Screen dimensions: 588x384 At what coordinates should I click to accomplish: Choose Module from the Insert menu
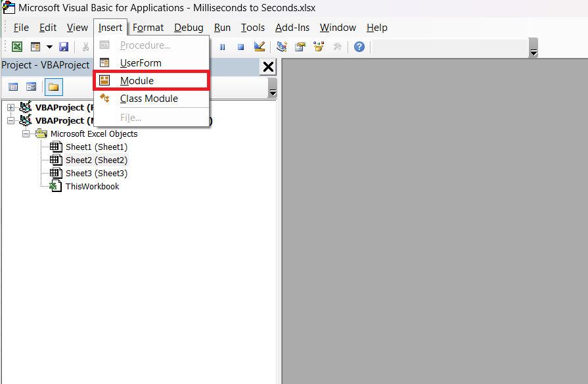tap(152, 81)
